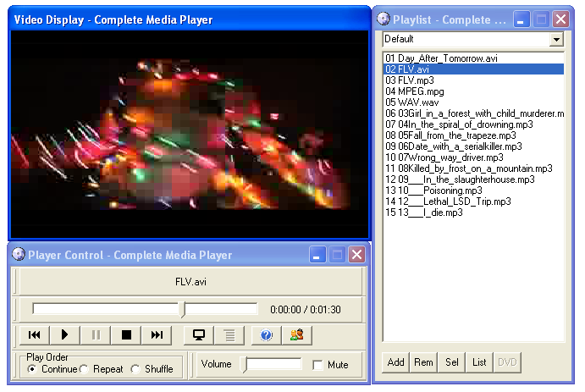Select 11 08Killed_by_frost_on_a_mountain.mp3

[x=473, y=168]
